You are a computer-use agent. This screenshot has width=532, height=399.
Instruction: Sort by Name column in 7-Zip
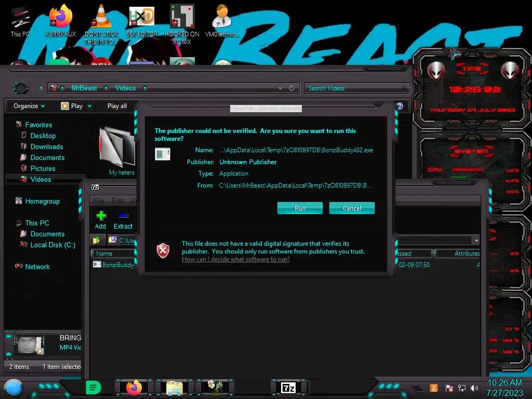113,254
